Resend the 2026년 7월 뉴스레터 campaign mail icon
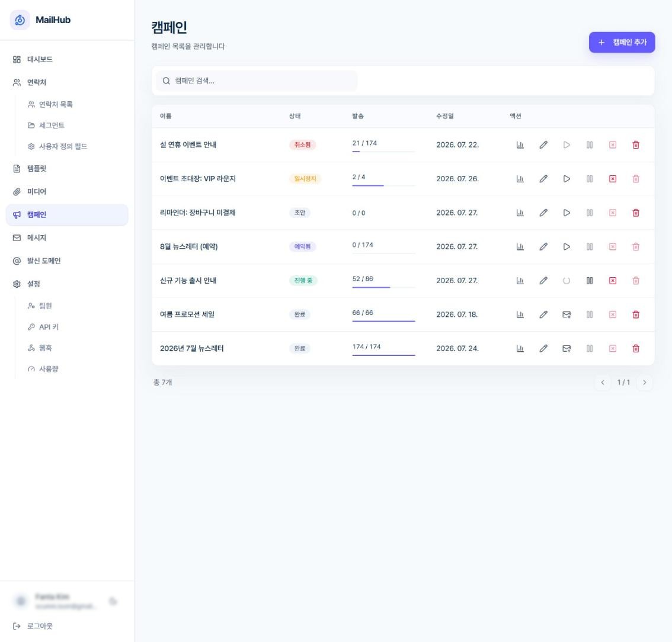This screenshot has width=672, height=642. (x=566, y=348)
